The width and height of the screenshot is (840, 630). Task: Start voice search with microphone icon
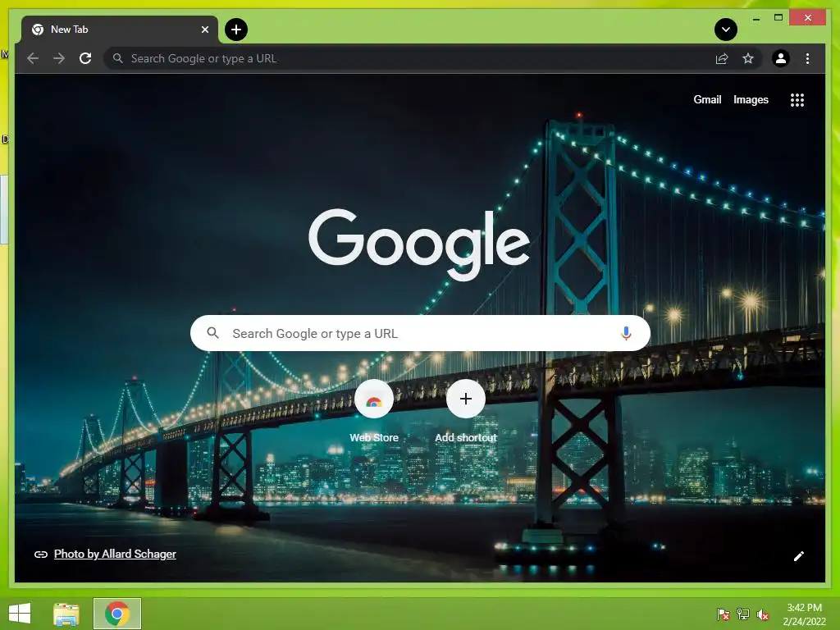point(626,333)
